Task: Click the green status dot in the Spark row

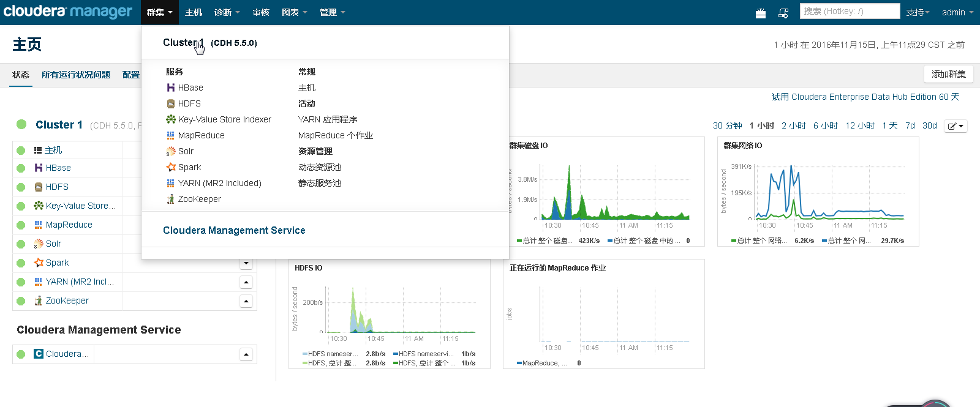Action: [21, 263]
